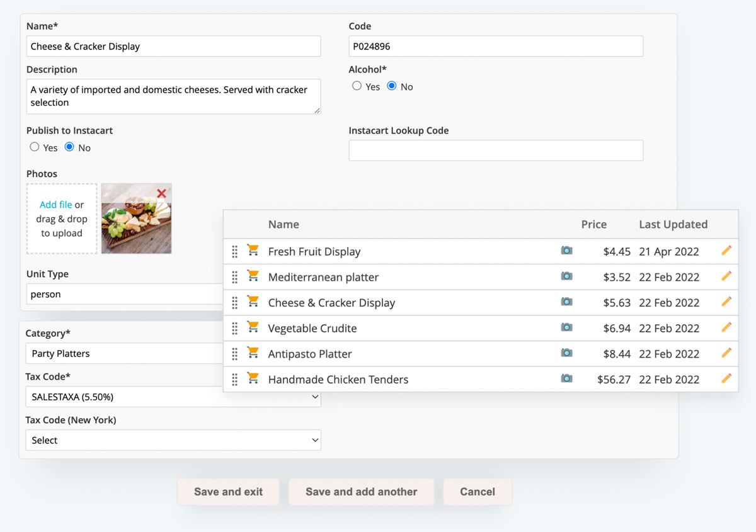The height and width of the screenshot is (532, 756).
Task: Click pencil edit icon for Fresh Fruit Display
Action: [726, 251]
